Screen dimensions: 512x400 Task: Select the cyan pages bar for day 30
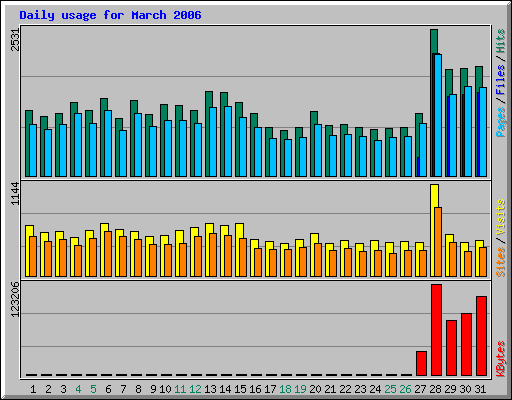tap(468, 131)
